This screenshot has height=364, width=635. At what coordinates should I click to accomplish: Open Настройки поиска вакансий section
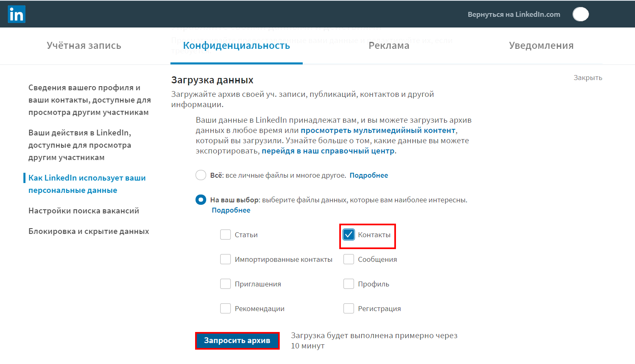pos(84,211)
